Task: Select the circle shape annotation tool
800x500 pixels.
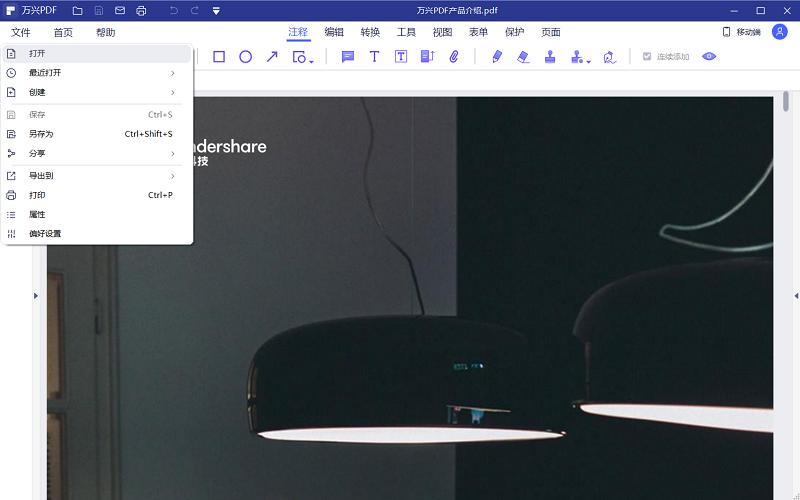Action: pyautogui.click(x=245, y=57)
